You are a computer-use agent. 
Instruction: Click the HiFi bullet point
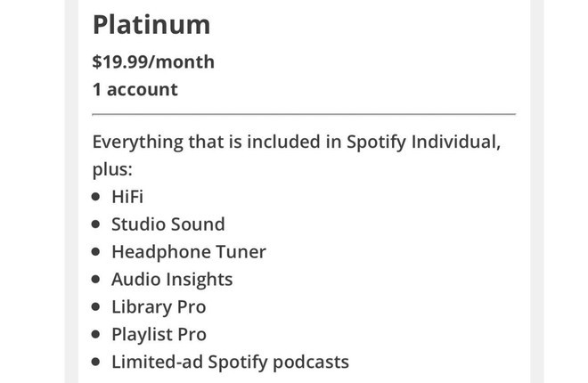click(95, 196)
